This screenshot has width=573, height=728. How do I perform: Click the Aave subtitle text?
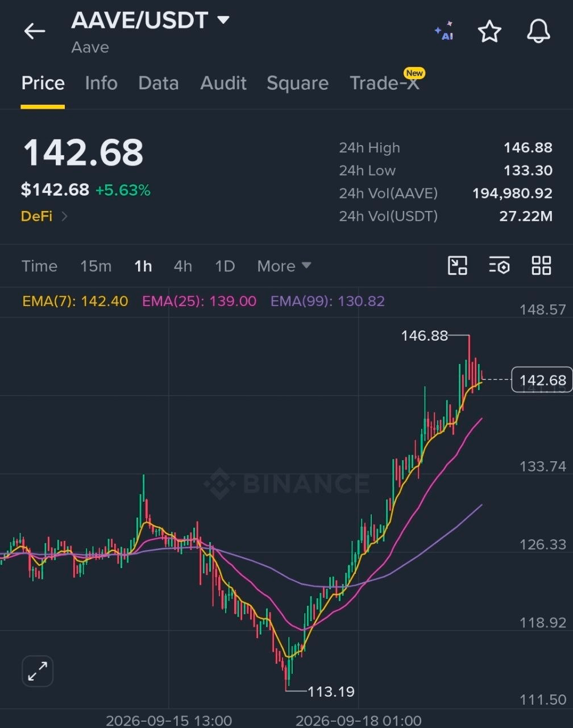pyautogui.click(x=90, y=47)
